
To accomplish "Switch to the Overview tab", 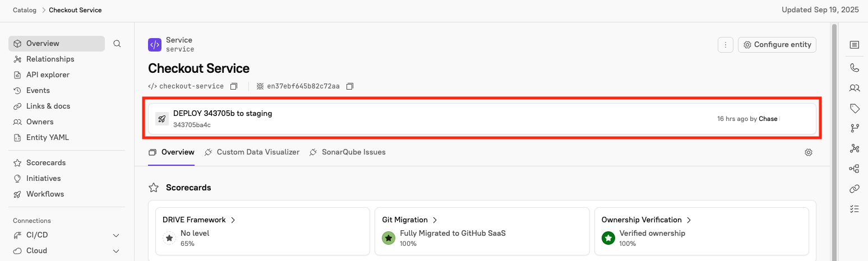I will [172, 152].
